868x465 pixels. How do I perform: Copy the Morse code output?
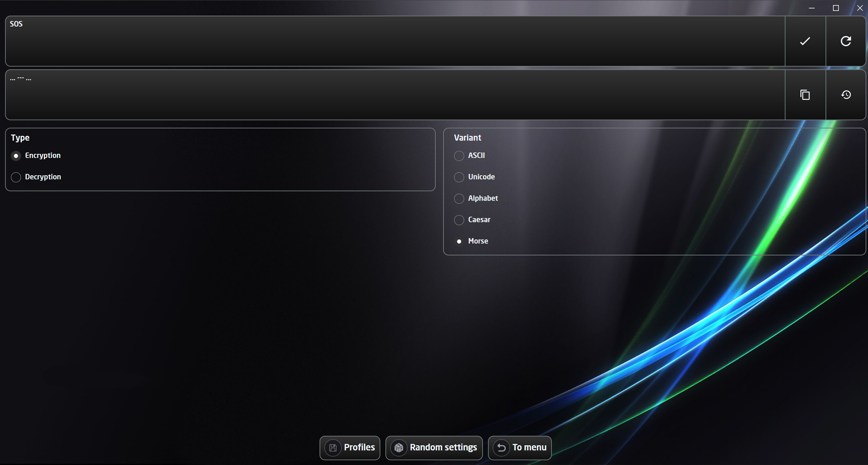pos(805,95)
